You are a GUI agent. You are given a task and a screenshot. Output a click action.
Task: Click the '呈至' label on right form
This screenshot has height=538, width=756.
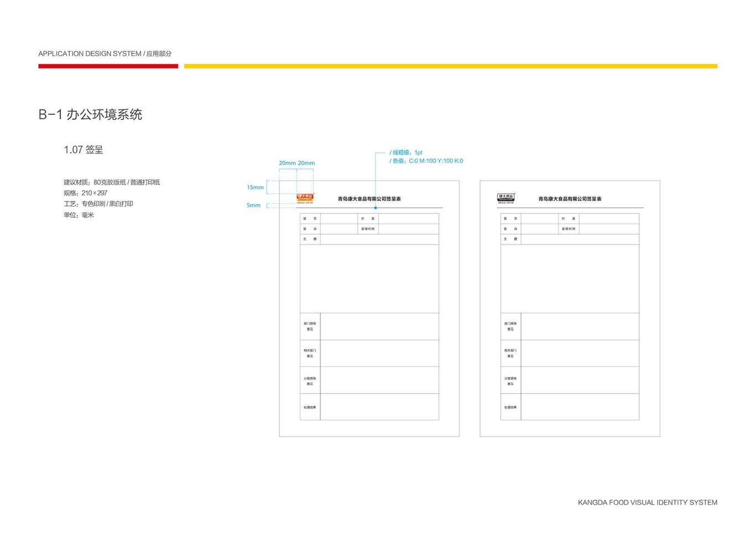tap(510, 219)
